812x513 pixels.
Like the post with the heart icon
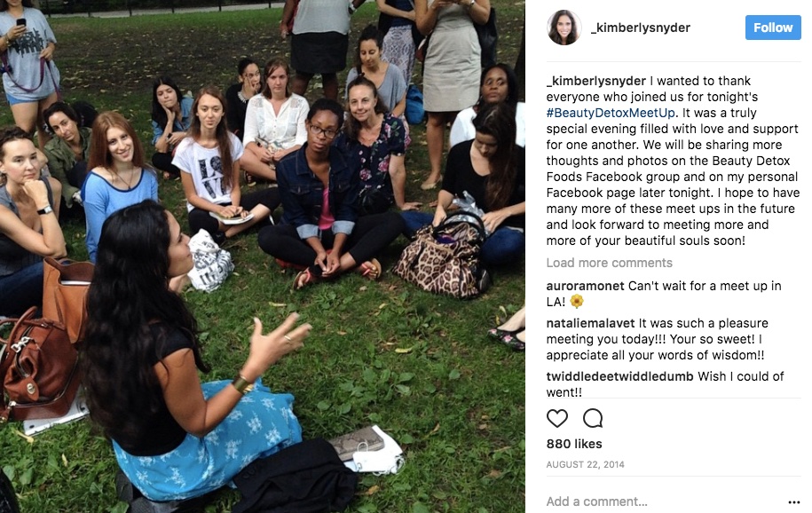[557, 418]
